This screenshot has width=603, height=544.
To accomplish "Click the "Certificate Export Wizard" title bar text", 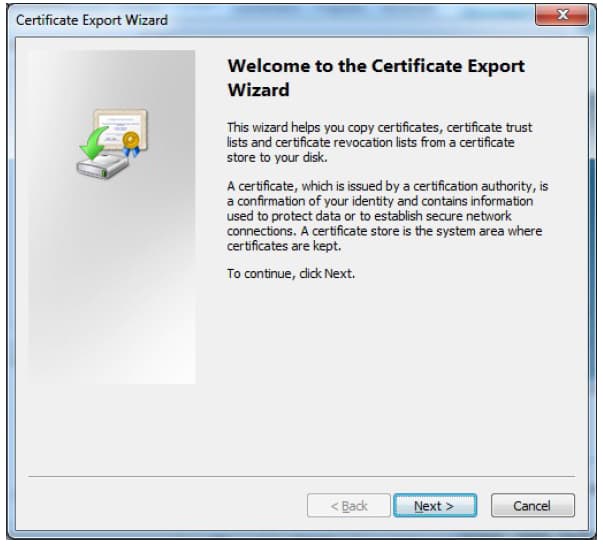I will coord(92,19).
